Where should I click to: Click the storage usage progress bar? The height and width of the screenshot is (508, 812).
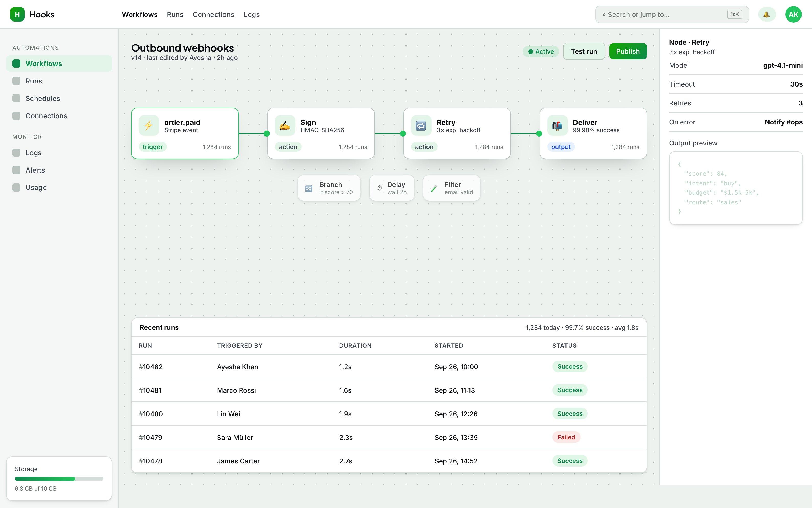pyautogui.click(x=59, y=479)
